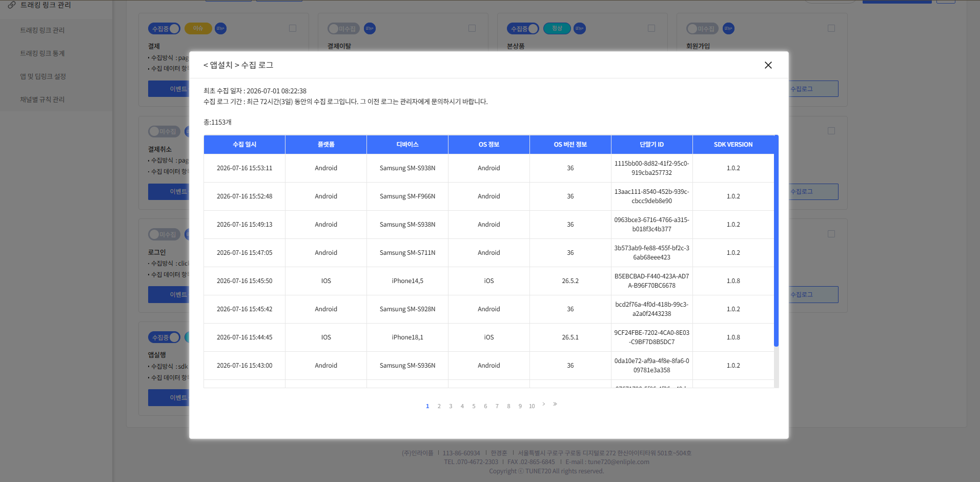Image resolution: width=980 pixels, height=482 pixels.
Task: Select the 총:1153개 total count text
Action: (x=217, y=122)
